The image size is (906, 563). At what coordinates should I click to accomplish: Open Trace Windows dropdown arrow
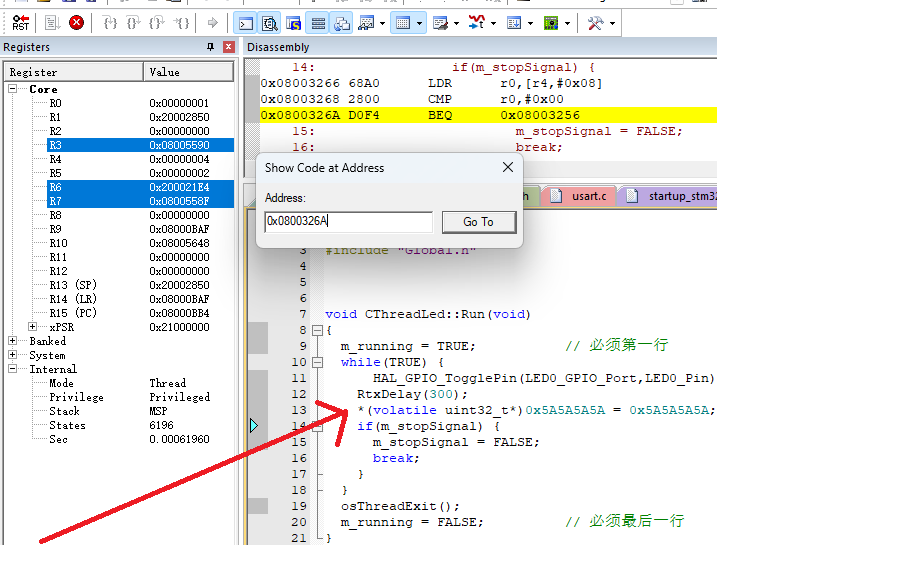coord(530,24)
